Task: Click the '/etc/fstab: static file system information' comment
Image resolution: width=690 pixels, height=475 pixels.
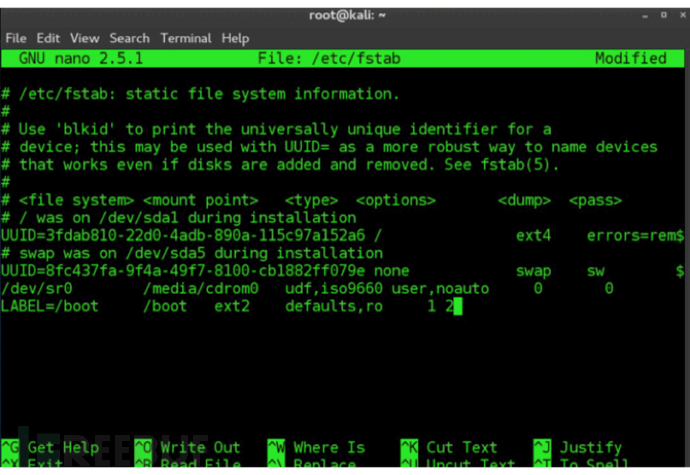Action: (x=201, y=94)
